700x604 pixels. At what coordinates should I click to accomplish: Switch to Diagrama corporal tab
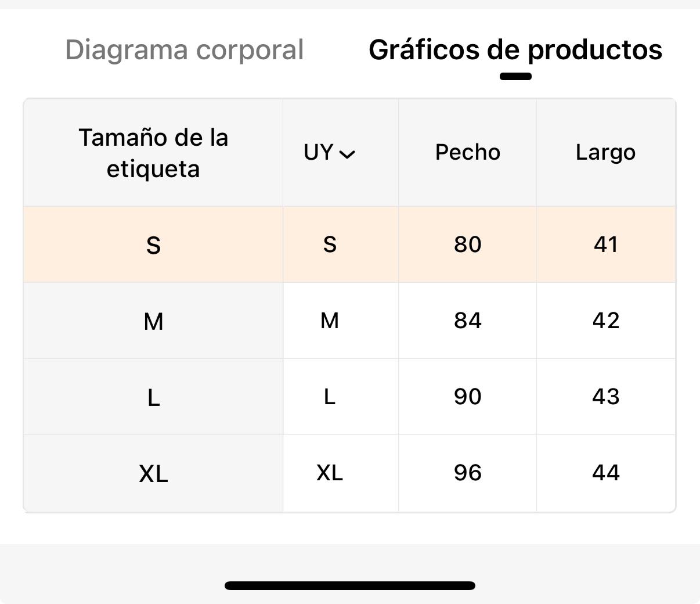185,50
